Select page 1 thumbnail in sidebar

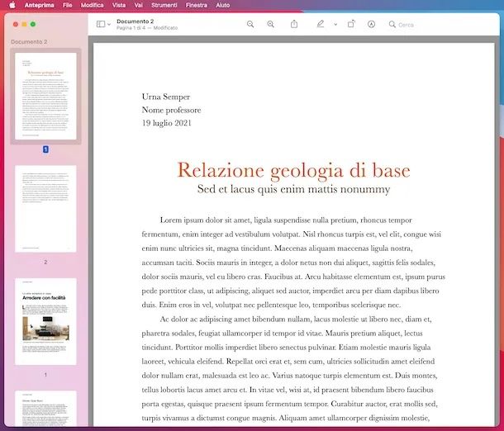click(x=45, y=97)
